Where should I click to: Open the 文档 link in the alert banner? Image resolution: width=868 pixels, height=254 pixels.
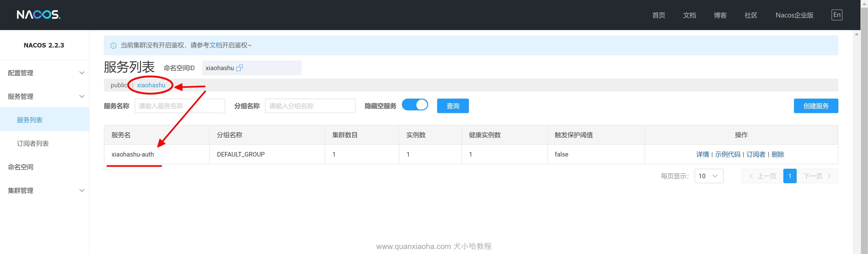pos(216,45)
